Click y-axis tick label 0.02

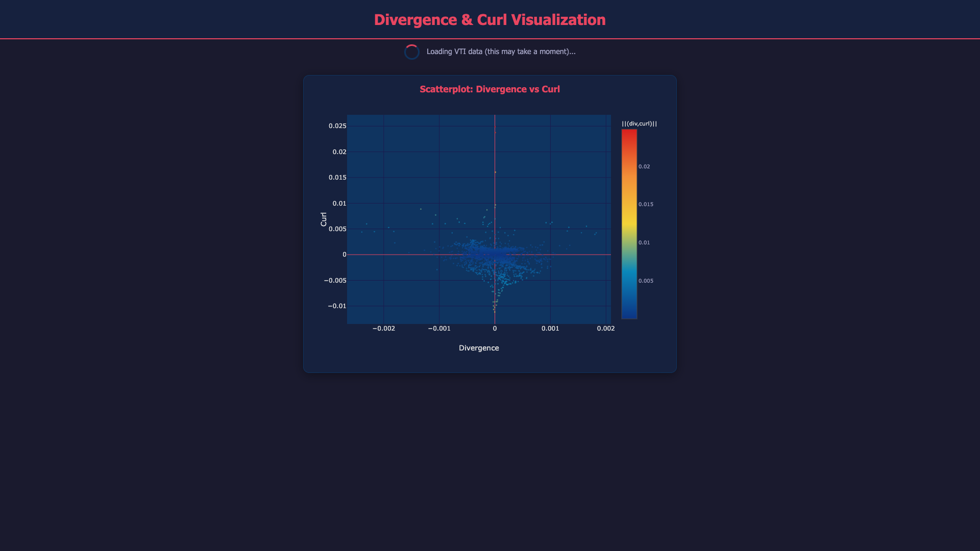pos(339,152)
